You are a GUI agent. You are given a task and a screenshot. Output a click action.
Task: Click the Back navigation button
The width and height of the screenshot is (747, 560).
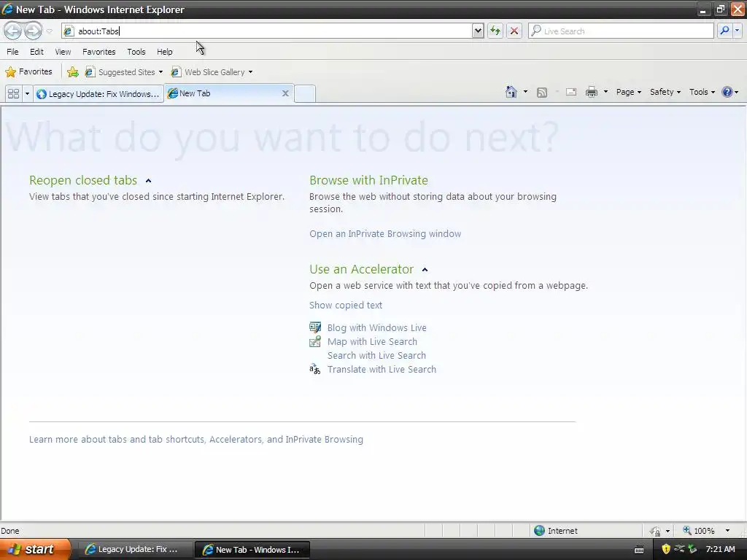pyautogui.click(x=13, y=31)
